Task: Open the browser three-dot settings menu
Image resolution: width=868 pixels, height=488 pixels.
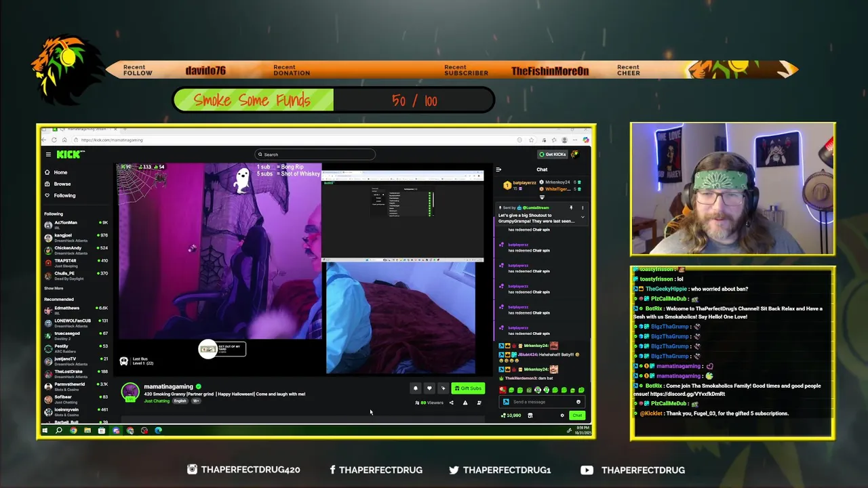Action: click(x=575, y=140)
